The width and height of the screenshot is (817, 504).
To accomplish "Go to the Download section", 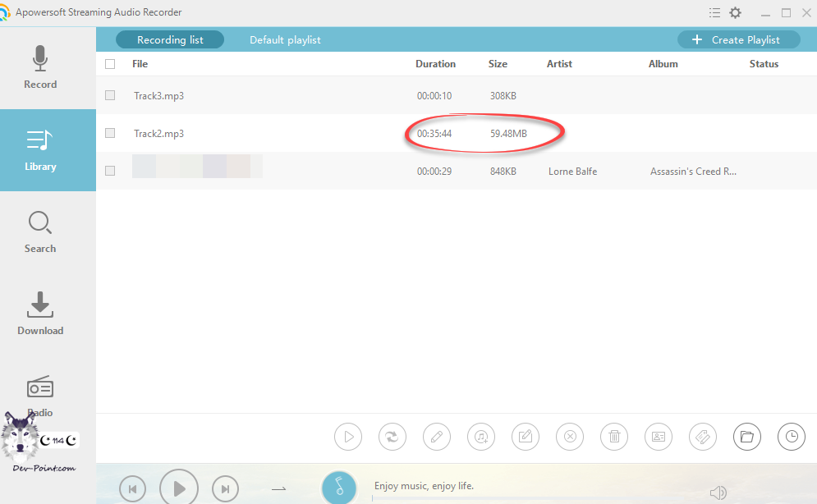I will point(40,314).
